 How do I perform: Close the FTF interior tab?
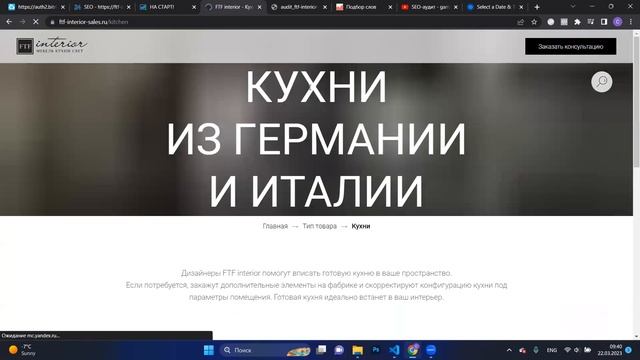point(260,7)
